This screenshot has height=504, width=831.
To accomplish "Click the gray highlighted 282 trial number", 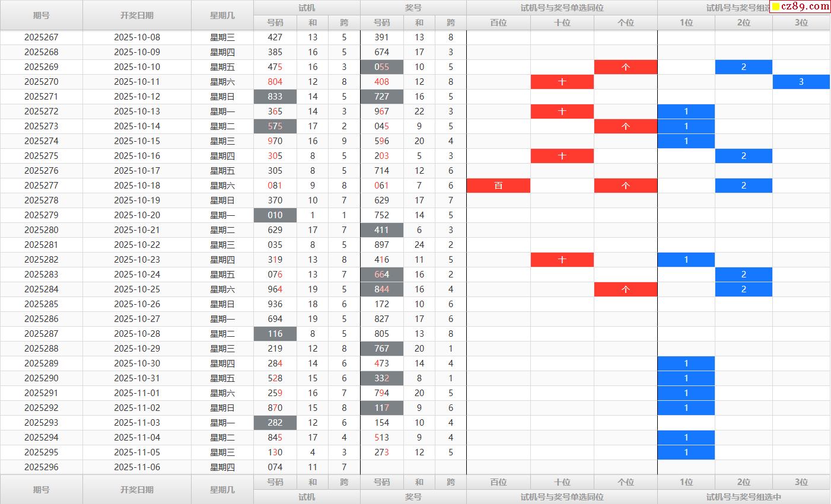I will click(275, 423).
